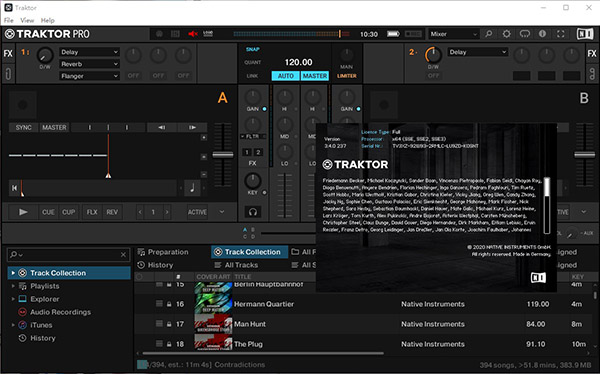Click the paperclip icon under left FX
The image size is (600, 374).
click(8, 73)
